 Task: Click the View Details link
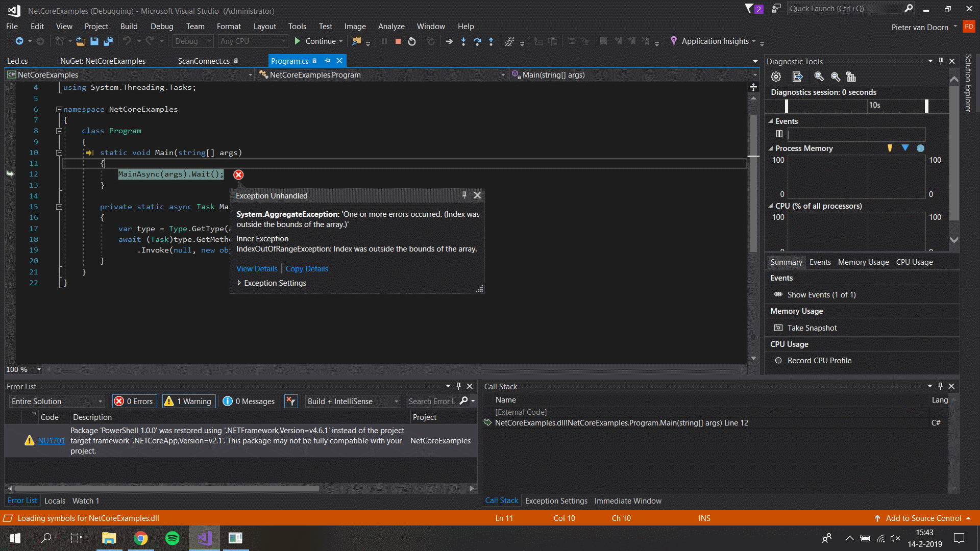(257, 269)
